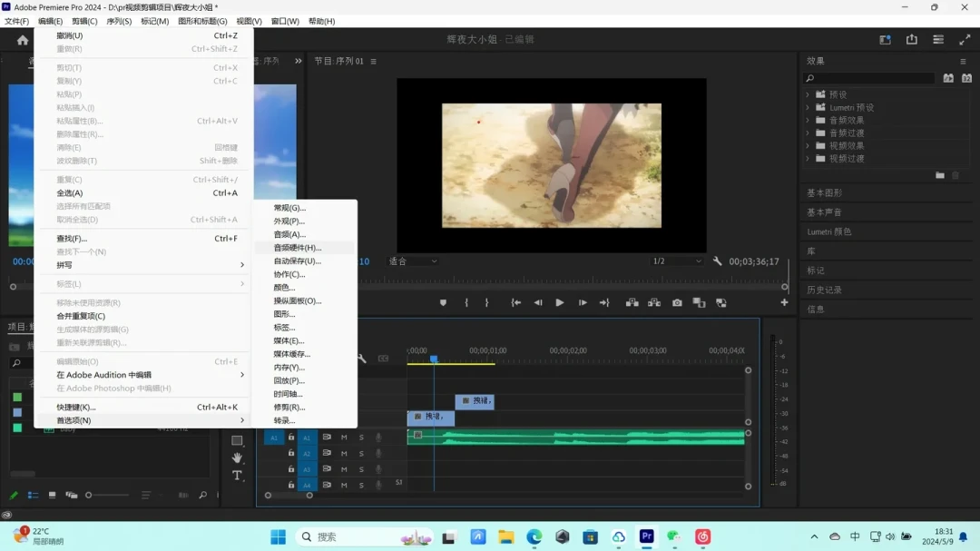The height and width of the screenshot is (551, 980).
Task: Solo audio track A1
Action: click(x=361, y=438)
